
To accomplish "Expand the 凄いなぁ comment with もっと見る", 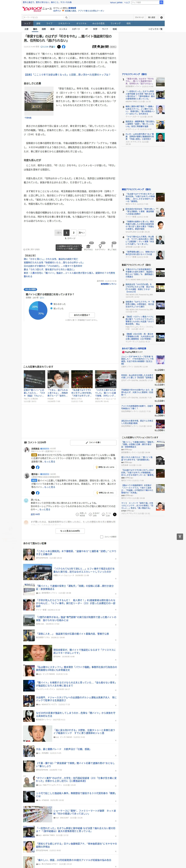I will tap(45, 510).
